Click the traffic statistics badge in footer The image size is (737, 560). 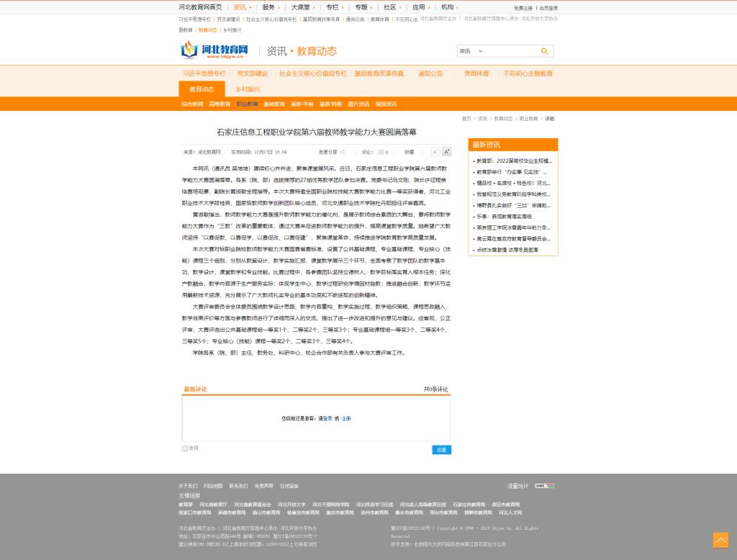tap(545, 486)
